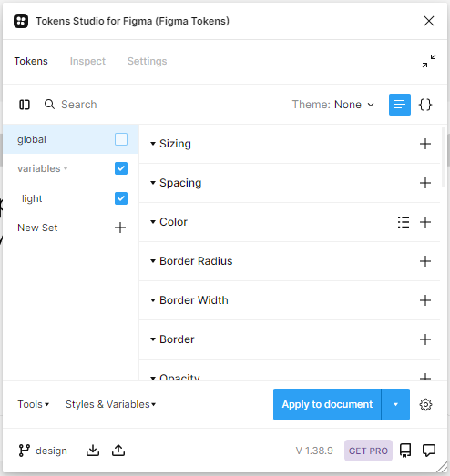Add a new Color token

425,222
